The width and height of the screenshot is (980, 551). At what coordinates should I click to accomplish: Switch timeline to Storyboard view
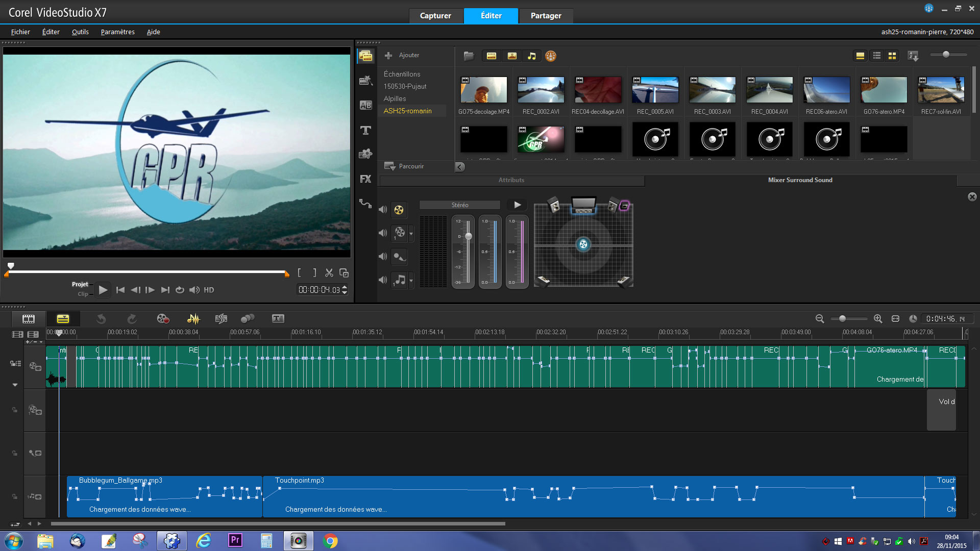pyautogui.click(x=29, y=319)
